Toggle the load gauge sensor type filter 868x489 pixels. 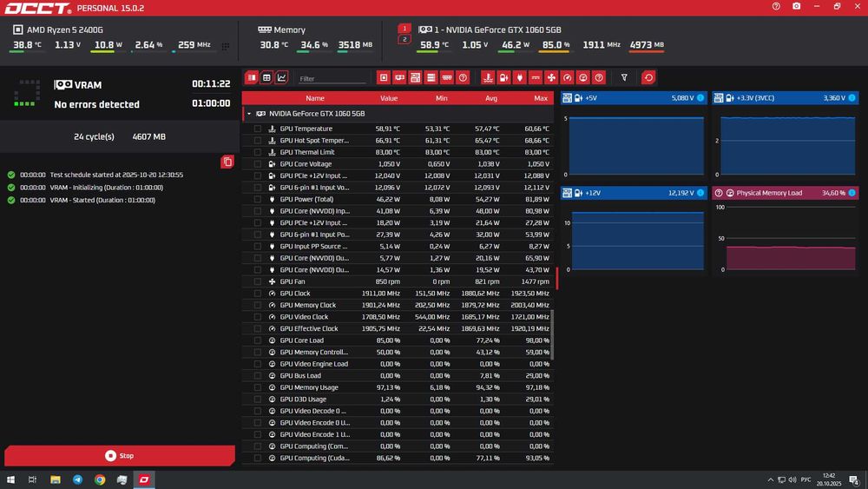click(583, 77)
